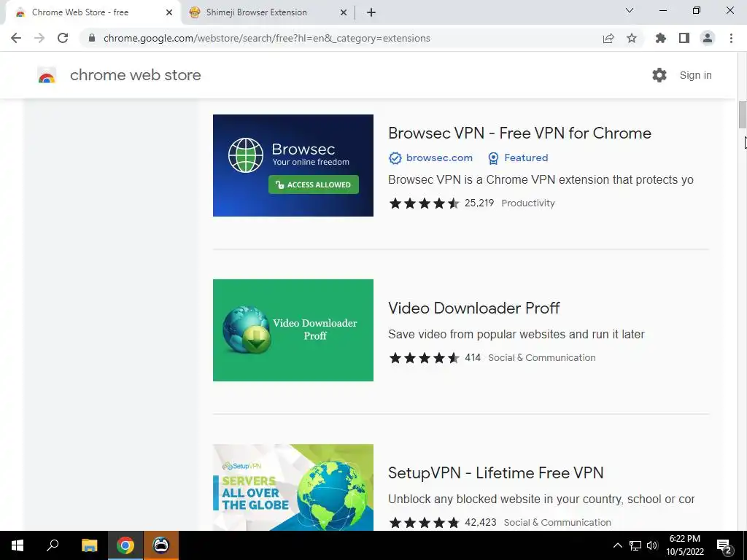Image resolution: width=747 pixels, height=560 pixels.
Task: Open the tab search dropdown arrow
Action: (x=630, y=10)
